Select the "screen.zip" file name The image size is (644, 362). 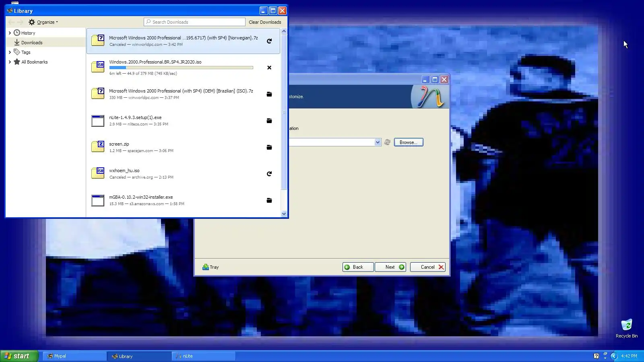[119, 144]
